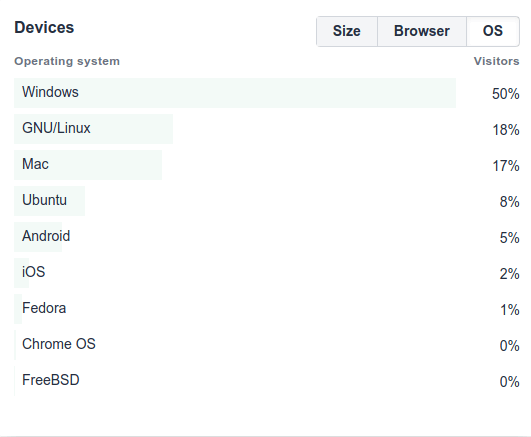Open the Windows operating system row
This screenshot has width=531, height=437.
[267, 93]
